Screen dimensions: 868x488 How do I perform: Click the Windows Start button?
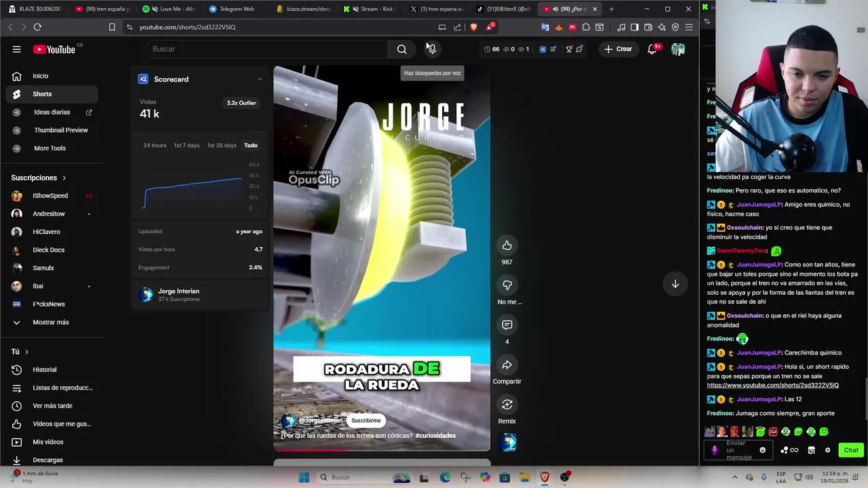[x=304, y=477]
